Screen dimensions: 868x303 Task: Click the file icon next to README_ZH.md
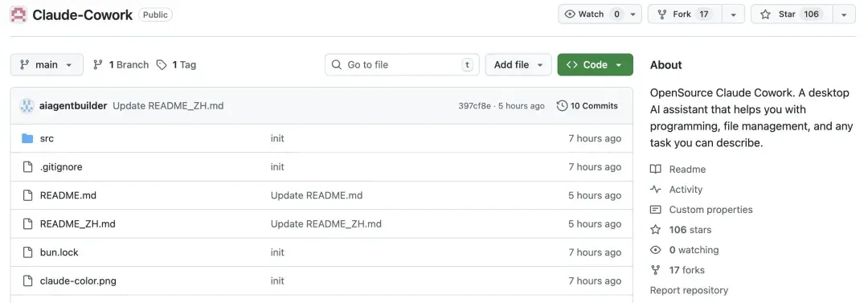pos(27,223)
